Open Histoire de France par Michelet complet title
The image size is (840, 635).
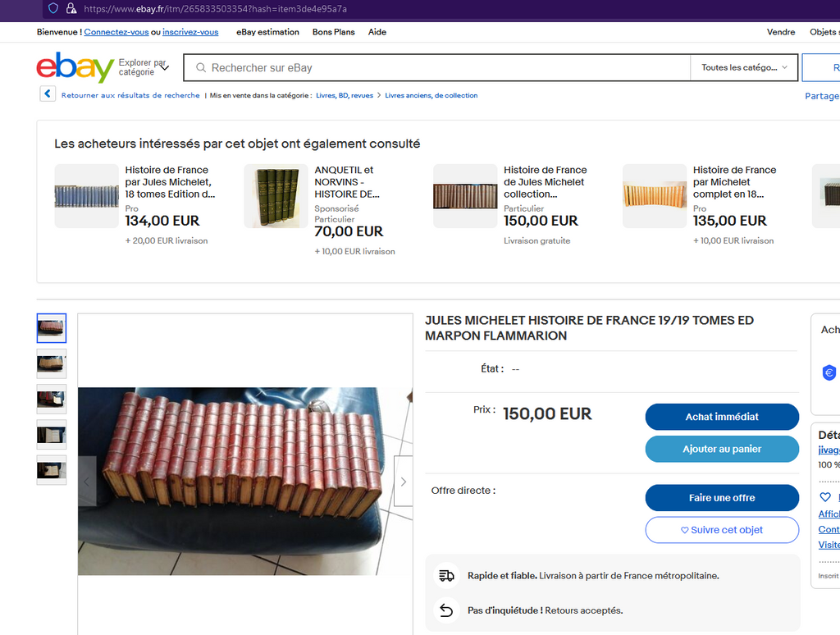(x=734, y=182)
